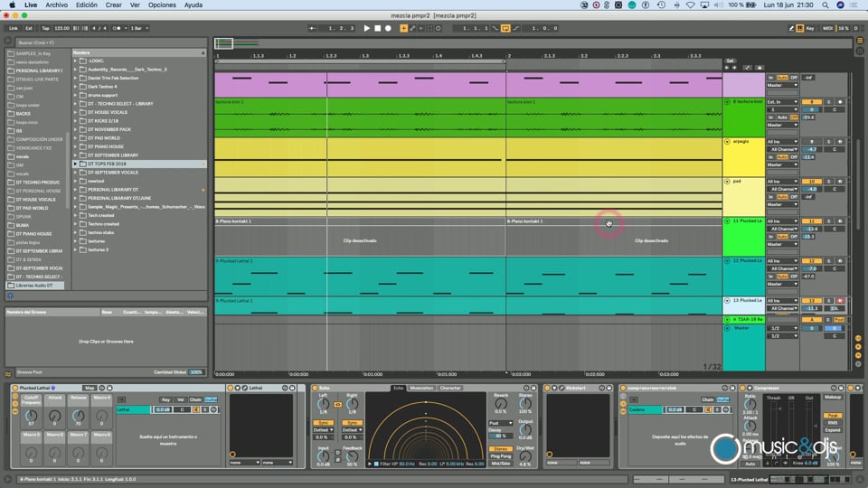This screenshot has height=488, width=868.
Task: Open the Edición menu
Action: 87,5
